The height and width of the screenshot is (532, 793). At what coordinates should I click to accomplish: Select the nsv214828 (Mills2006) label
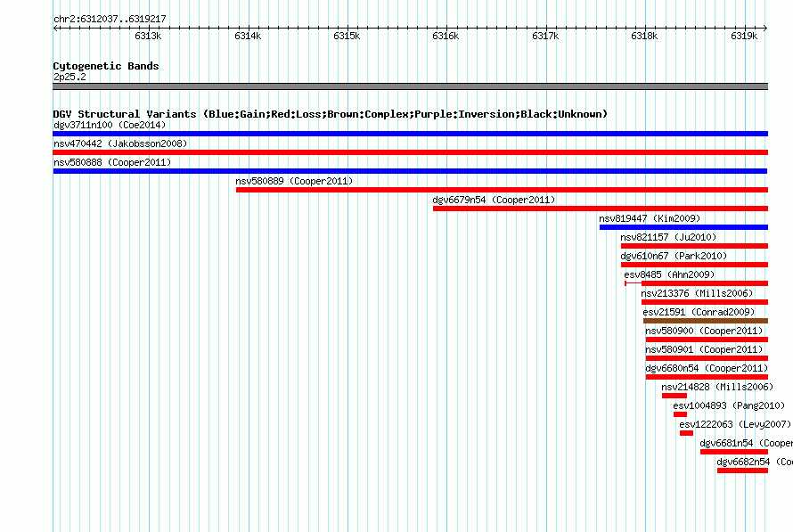[717, 387]
